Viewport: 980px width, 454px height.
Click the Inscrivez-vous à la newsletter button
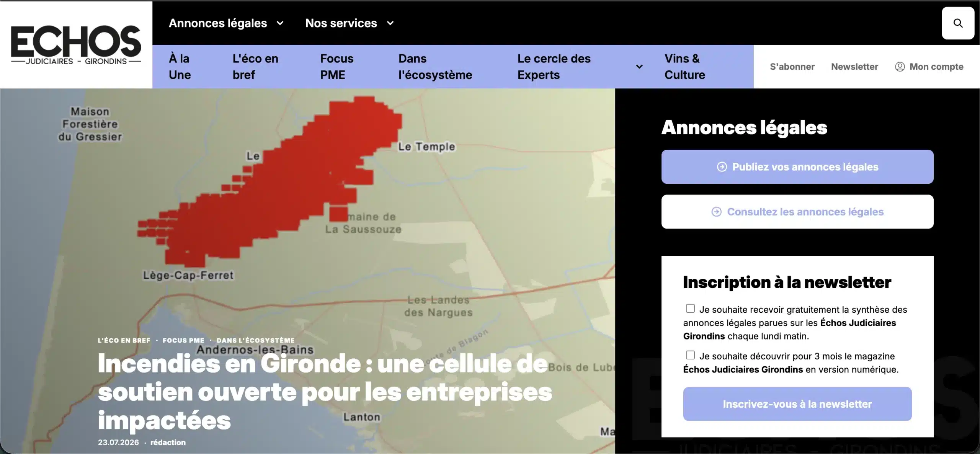tap(797, 404)
